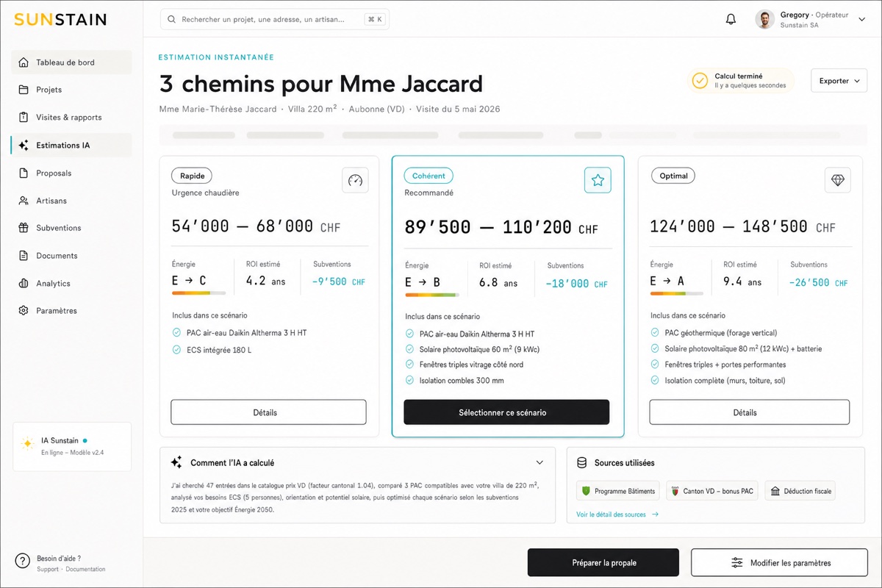This screenshot has width=882, height=588.
Task: Click the E → C energy bar
Action: click(198, 293)
